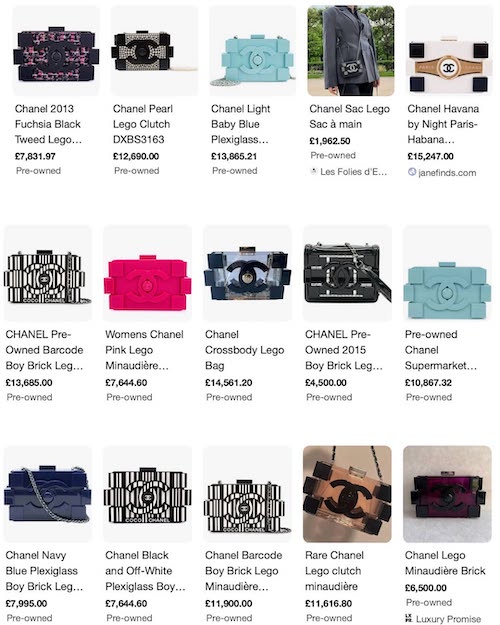Open CHANEL Pre-Owned 2015 Boy Brick title
Image resolution: width=500 pixels, height=625 pixels.
(x=344, y=350)
